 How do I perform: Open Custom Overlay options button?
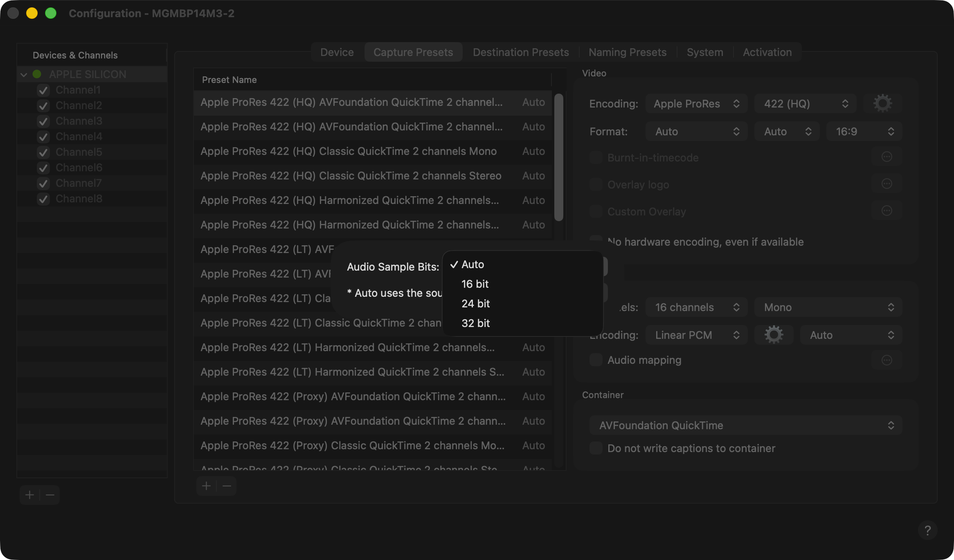pos(886,211)
